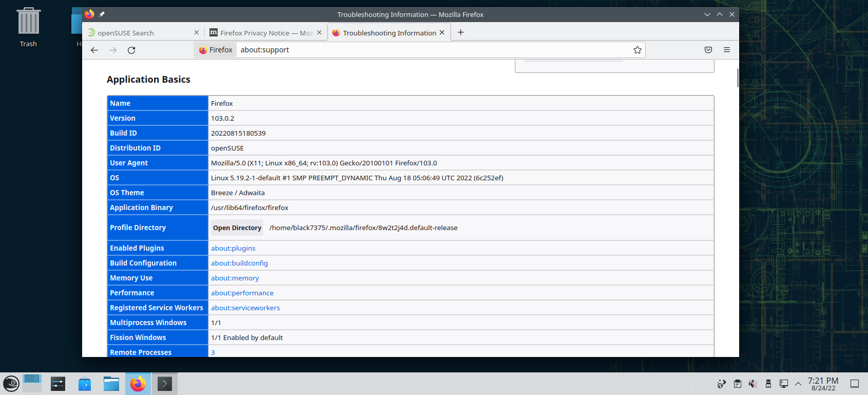Click the page's vertical scrollbar thumb
The width and height of the screenshot is (868, 395).
[738, 78]
